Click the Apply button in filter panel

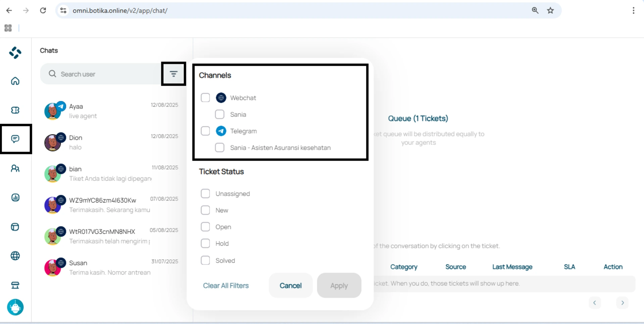(x=339, y=285)
